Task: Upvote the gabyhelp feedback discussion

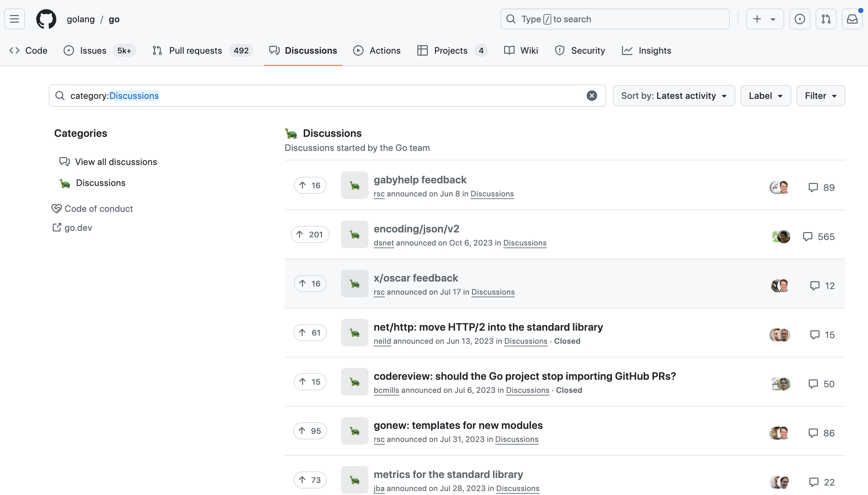Action: (x=310, y=185)
